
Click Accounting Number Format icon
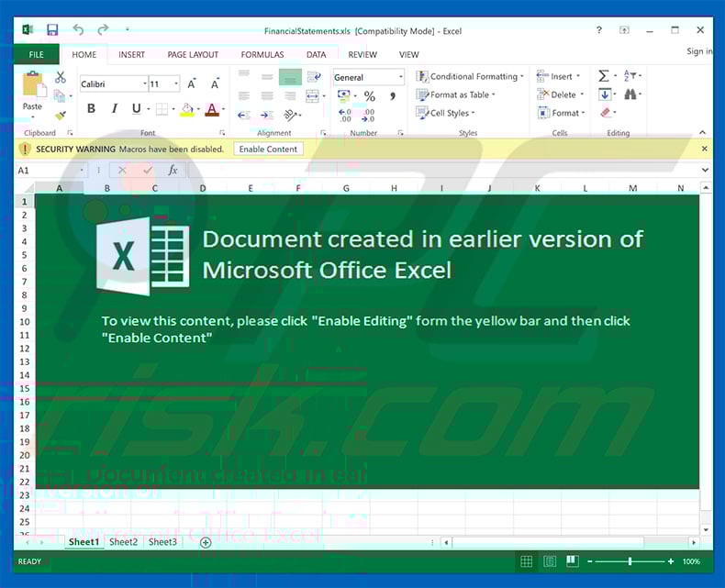[x=344, y=96]
